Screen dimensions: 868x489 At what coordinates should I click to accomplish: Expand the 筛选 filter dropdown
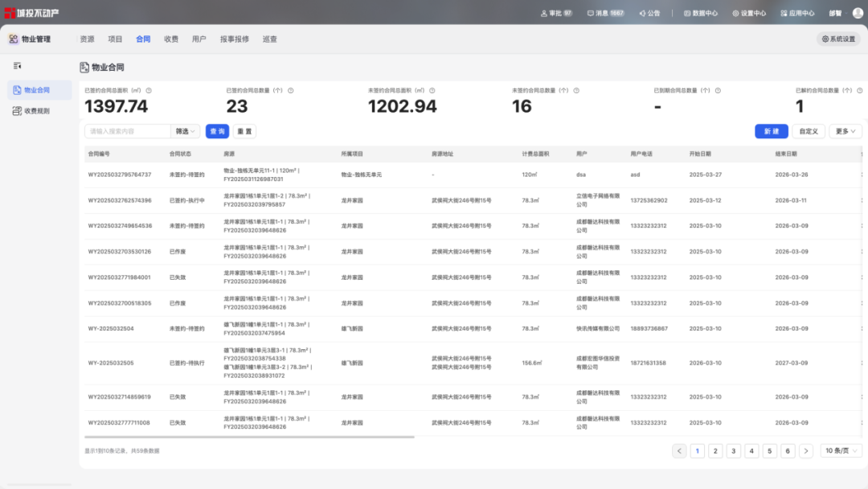pos(186,131)
